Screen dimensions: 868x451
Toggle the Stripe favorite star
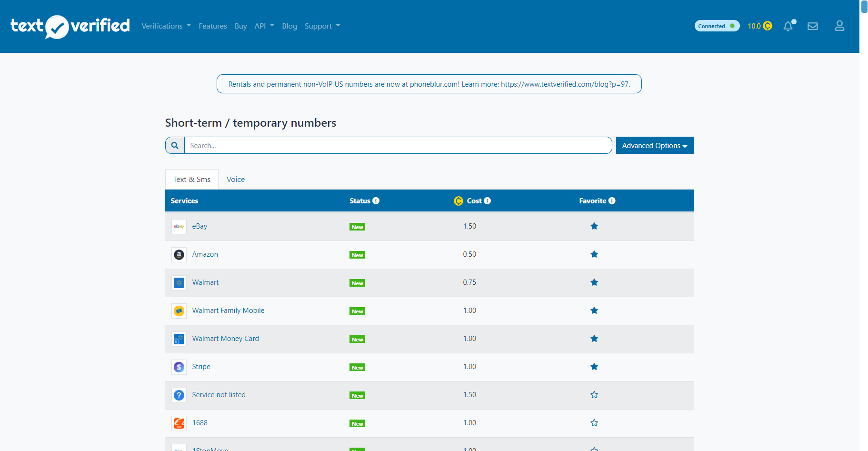point(594,367)
